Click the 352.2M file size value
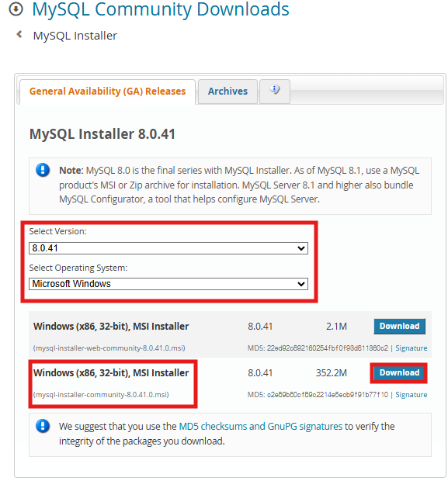The image size is (448, 481). [332, 373]
